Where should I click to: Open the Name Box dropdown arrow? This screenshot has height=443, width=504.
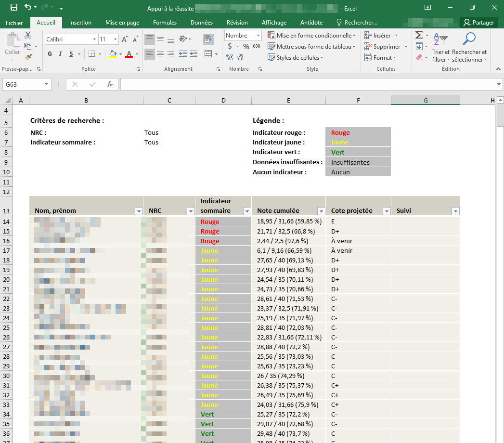pyautogui.click(x=46, y=84)
